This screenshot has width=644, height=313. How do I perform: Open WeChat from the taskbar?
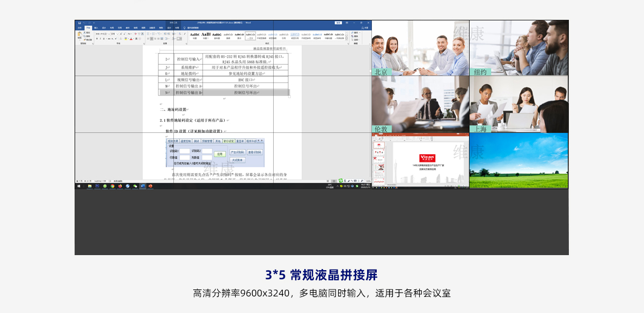pos(135,186)
